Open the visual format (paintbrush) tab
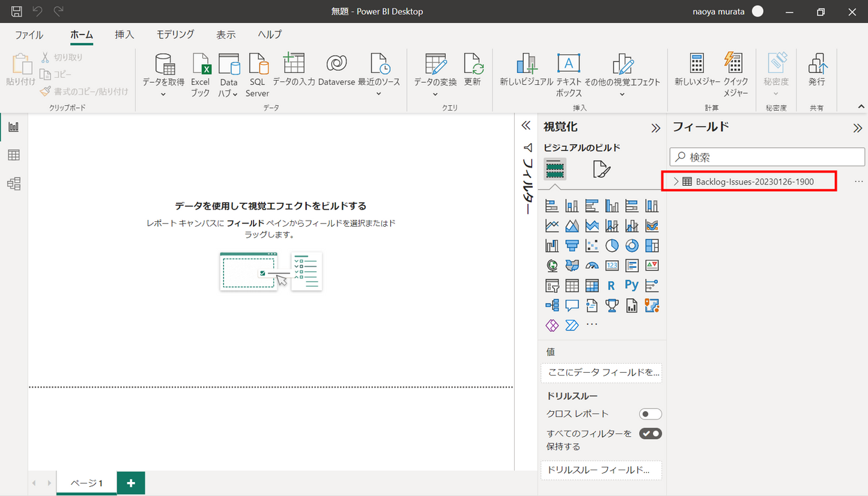 point(602,169)
